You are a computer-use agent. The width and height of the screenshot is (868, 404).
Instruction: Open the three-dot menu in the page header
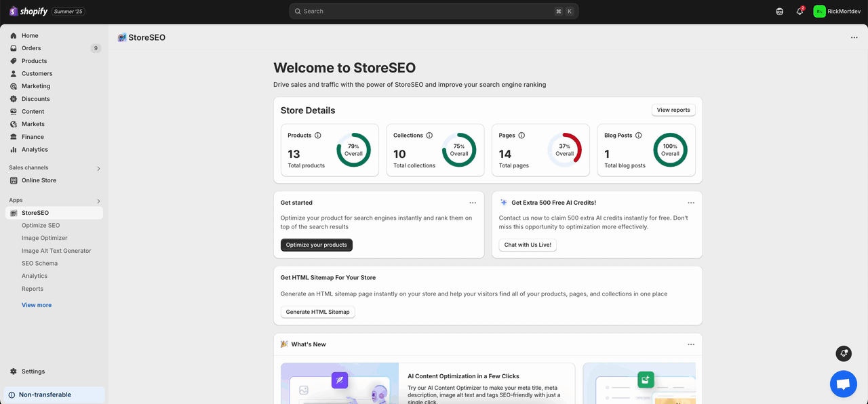coord(854,38)
